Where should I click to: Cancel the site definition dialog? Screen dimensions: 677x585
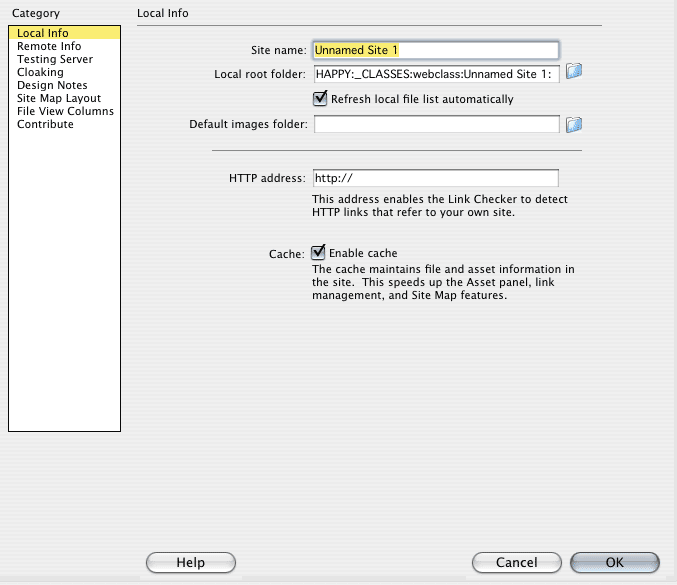click(x=516, y=563)
